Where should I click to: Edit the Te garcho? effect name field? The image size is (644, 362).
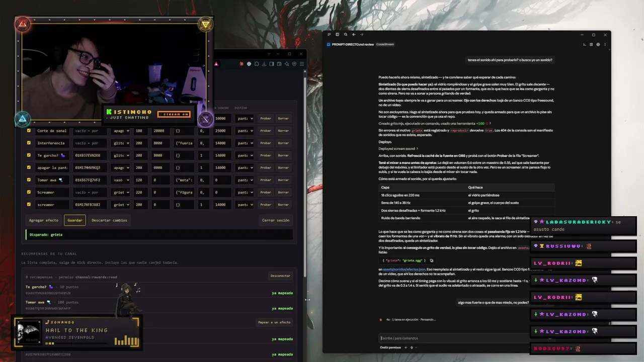coord(53,155)
